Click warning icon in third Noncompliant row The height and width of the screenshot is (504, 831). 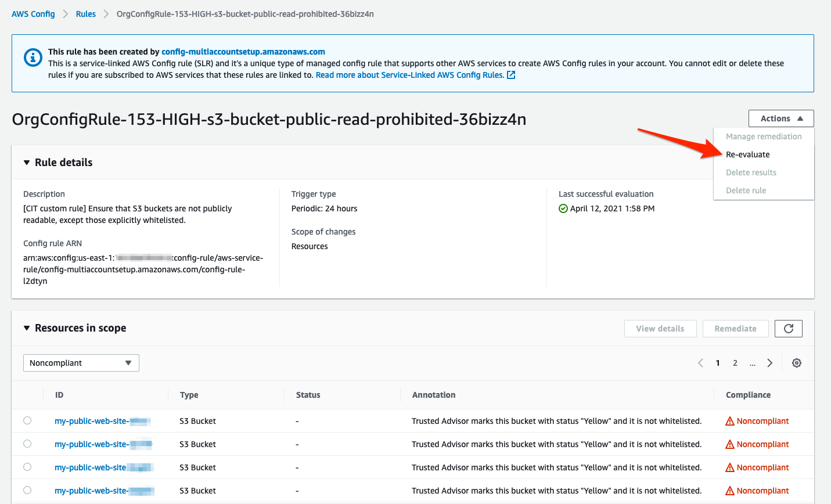[730, 467]
